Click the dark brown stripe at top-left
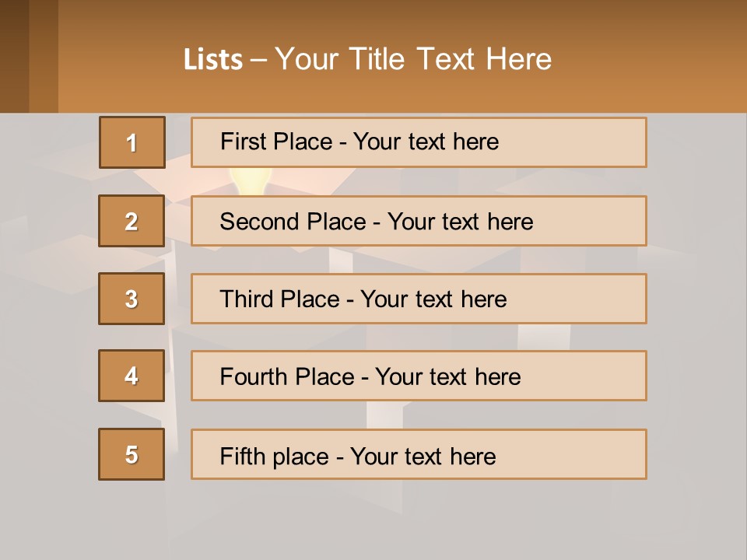Viewport: 747px width, 560px height. [x=14, y=56]
